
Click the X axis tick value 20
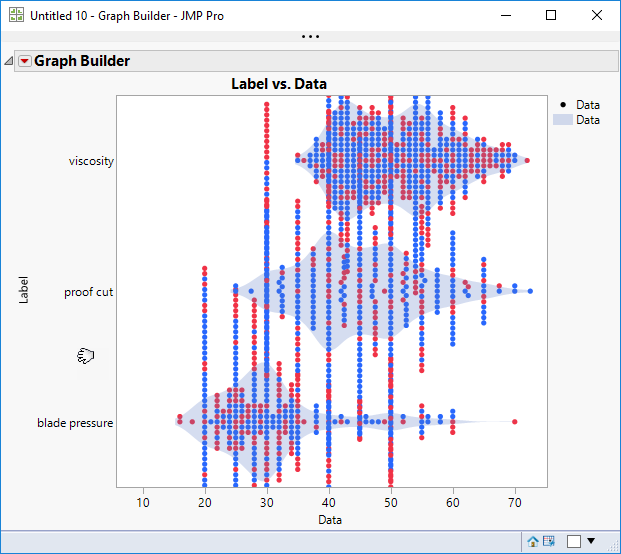coord(205,503)
